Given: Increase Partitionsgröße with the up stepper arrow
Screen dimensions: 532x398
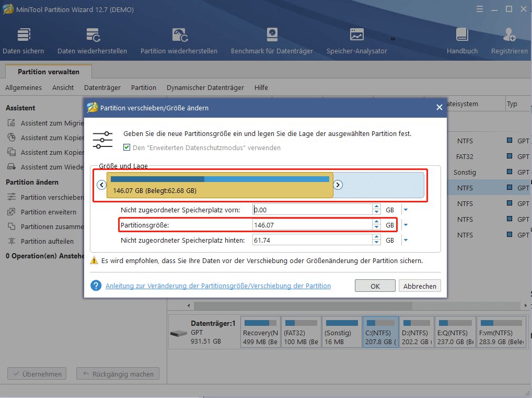Looking at the screenshot, I should pyautogui.click(x=376, y=222).
